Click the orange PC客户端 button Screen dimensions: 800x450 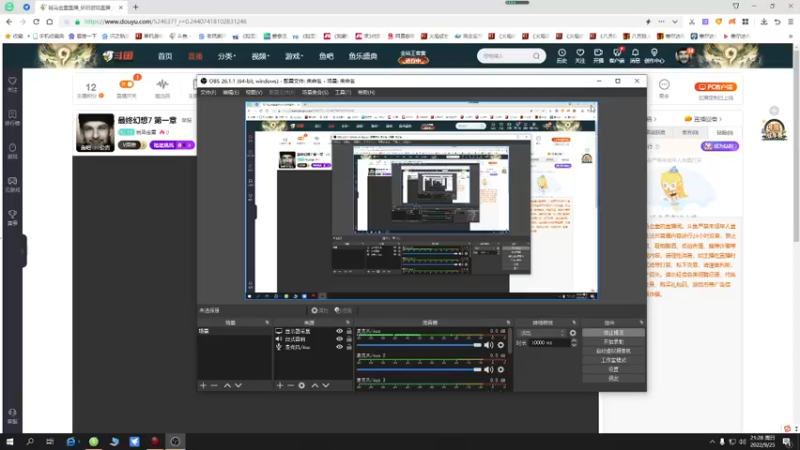715,87
